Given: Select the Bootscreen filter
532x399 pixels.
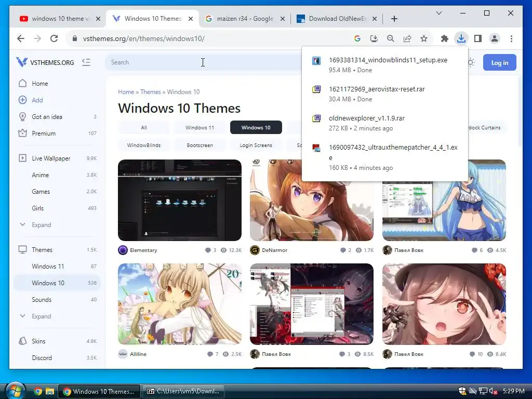Looking at the screenshot, I should [x=200, y=145].
